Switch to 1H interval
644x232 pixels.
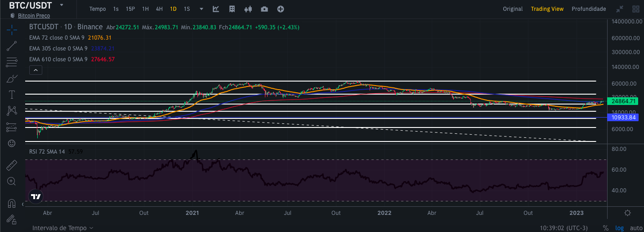(145, 9)
